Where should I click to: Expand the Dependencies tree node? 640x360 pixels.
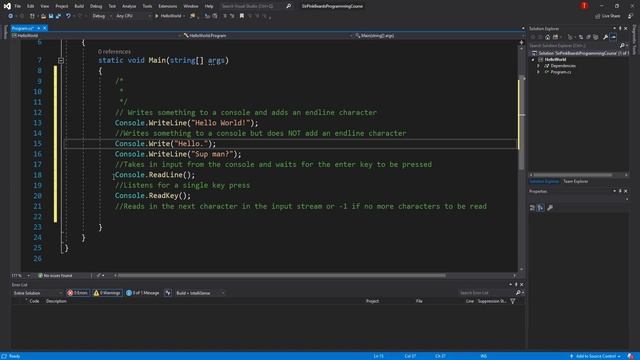coord(538,66)
